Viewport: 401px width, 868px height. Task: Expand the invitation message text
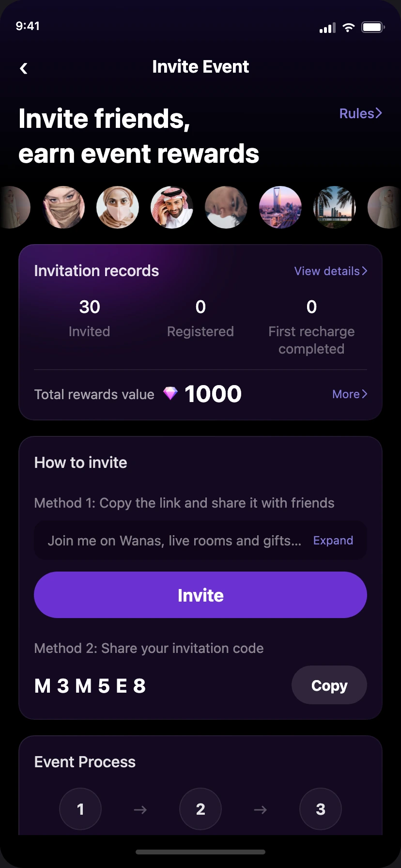(x=333, y=541)
